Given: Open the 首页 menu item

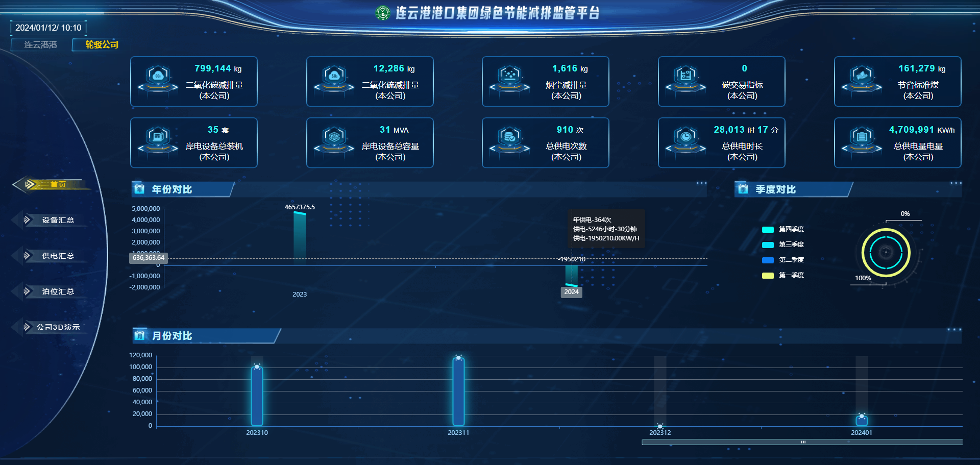Looking at the screenshot, I should [58, 184].
